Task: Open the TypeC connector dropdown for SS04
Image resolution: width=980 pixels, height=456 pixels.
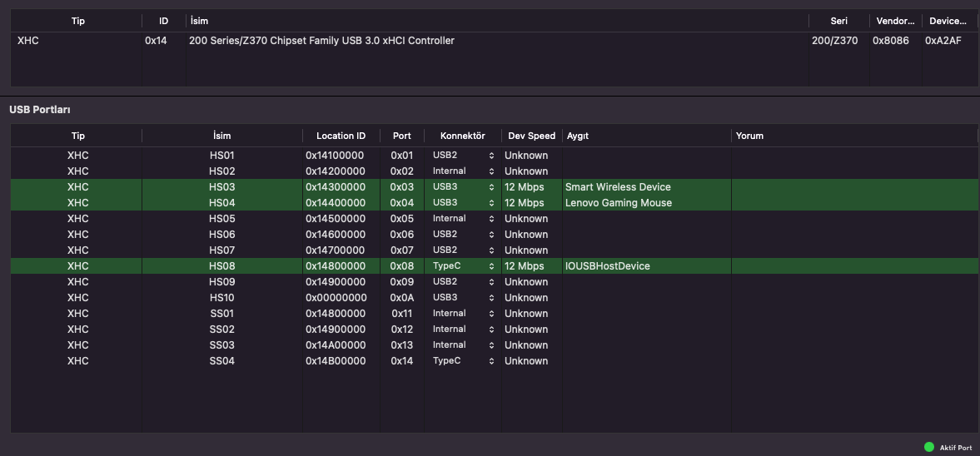Action: [x=463, y=361]
